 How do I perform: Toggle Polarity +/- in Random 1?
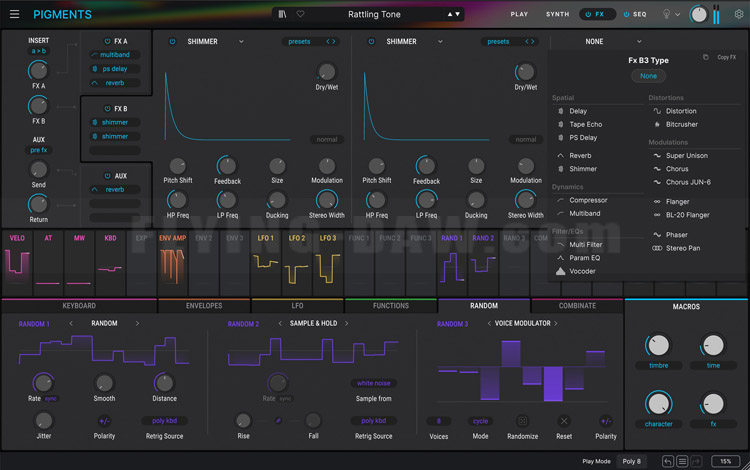[104, 421]
